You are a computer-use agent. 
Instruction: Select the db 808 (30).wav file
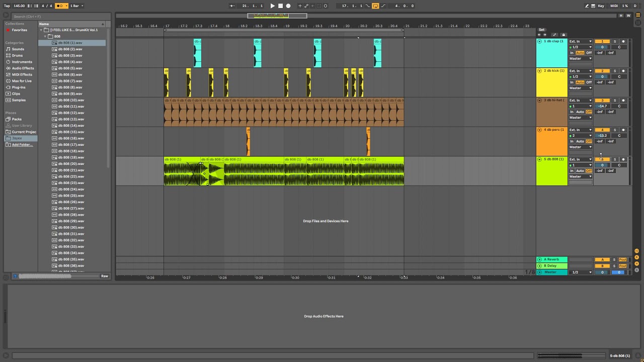[x=71, y=227]
